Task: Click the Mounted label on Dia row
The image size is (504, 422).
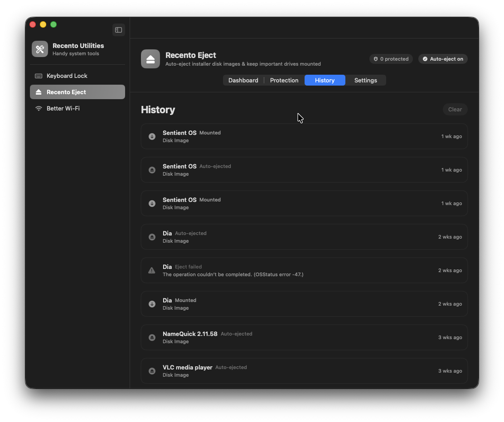Action: pos(185,300)
